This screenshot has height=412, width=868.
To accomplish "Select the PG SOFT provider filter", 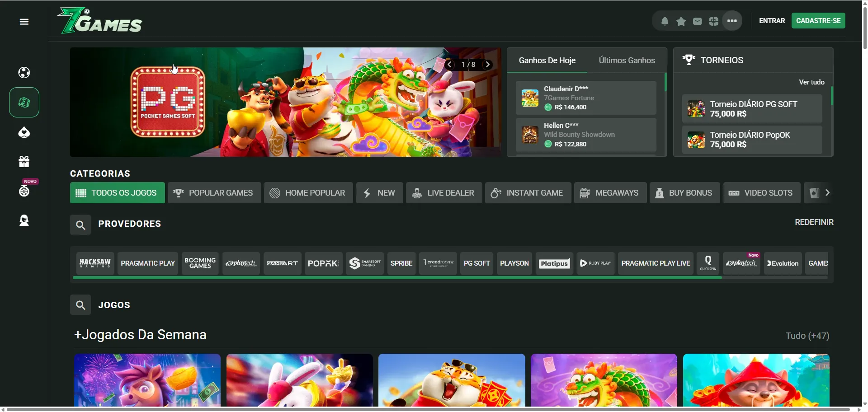I will coord(476,263).
